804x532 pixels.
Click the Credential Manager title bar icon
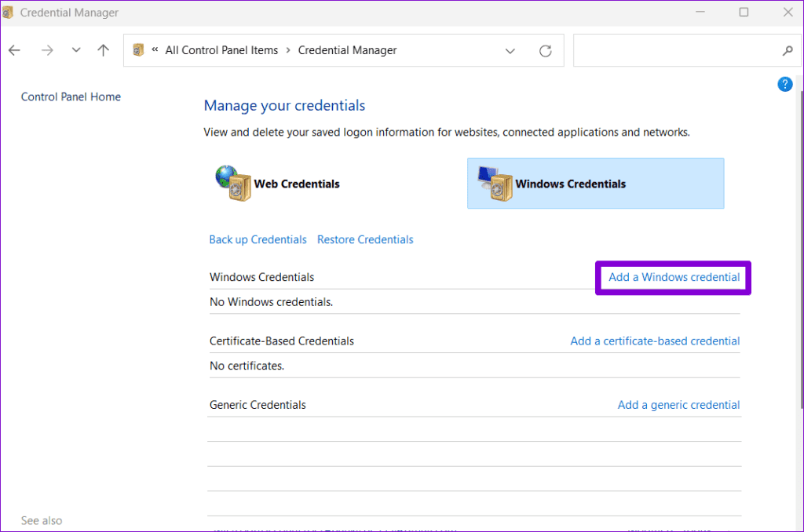[9, 12]
